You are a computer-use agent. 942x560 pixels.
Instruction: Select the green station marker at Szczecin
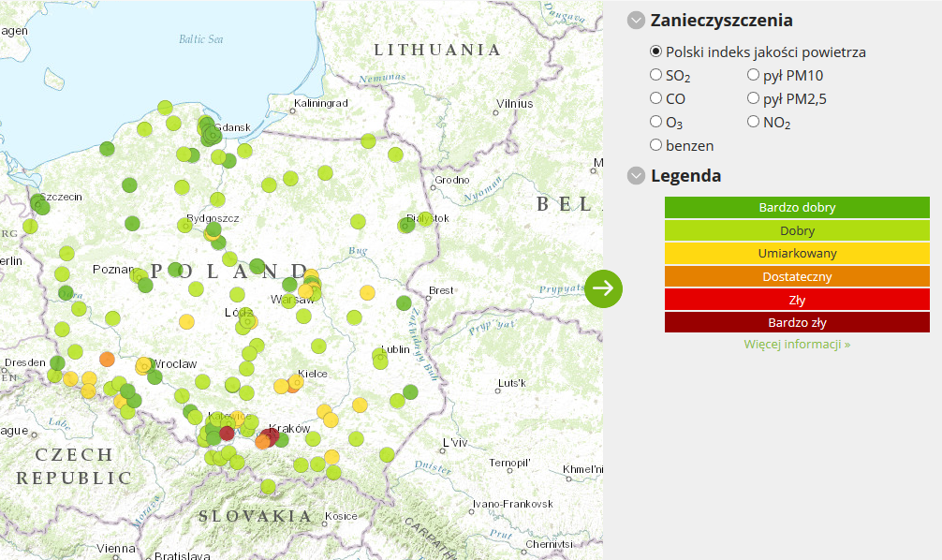click(x=39, y=203)
